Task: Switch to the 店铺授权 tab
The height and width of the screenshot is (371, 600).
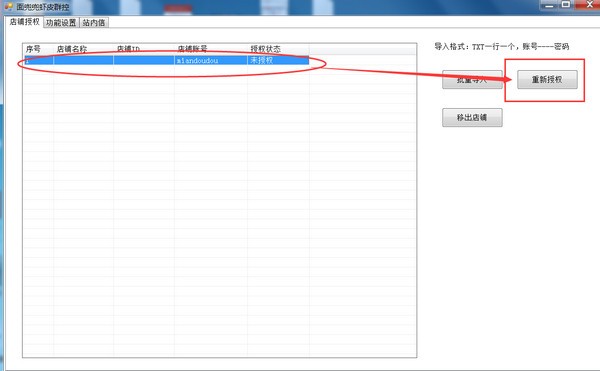Action: (24, 22)
